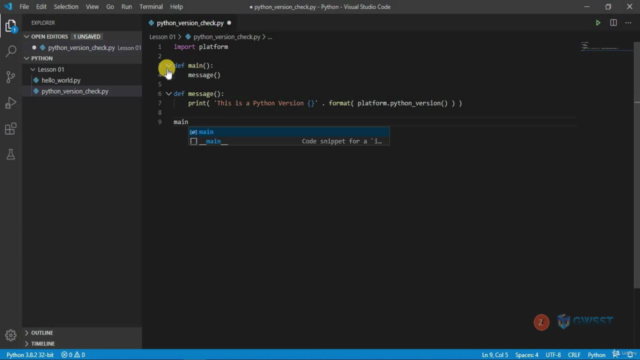
Task: Split the editor to the right
Action: coord(613,23)
